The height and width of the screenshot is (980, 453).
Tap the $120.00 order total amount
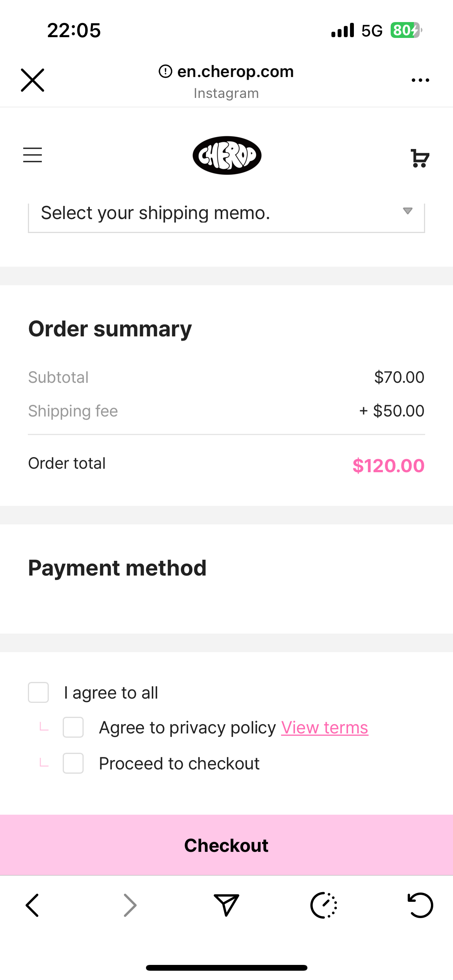point(388,466)
